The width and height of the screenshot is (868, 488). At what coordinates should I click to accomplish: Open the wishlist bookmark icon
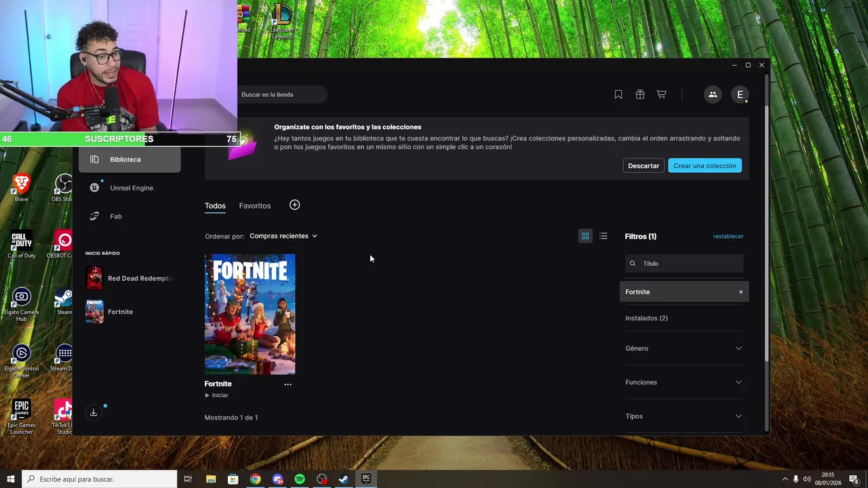[618, 95]
